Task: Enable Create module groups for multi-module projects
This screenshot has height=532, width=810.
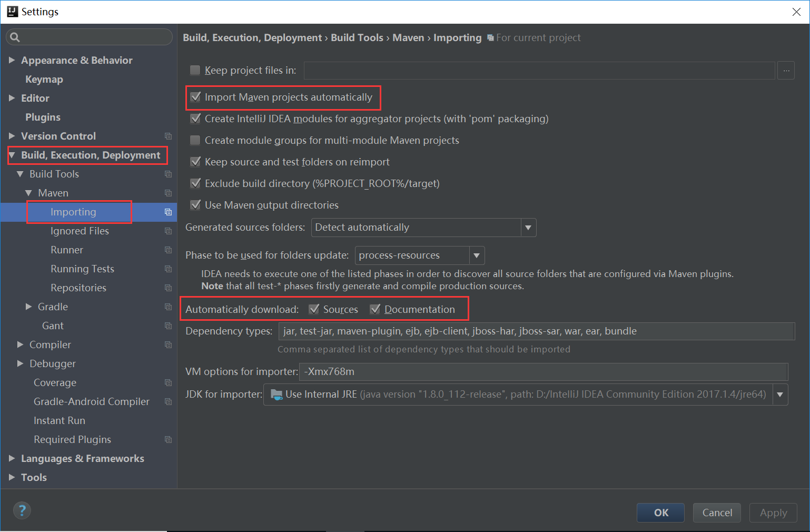Action: (x=195, y=140)
